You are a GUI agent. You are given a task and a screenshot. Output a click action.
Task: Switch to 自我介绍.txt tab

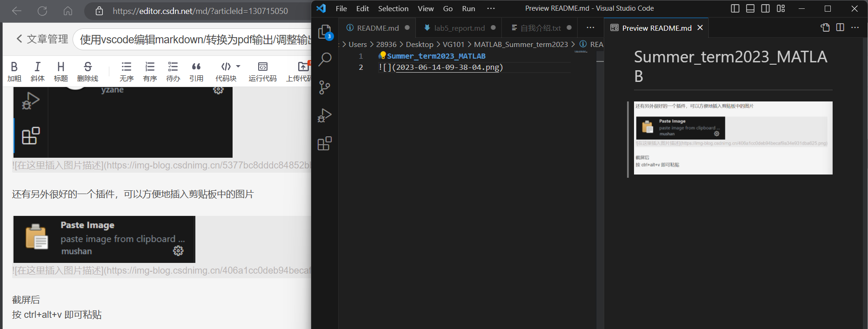click(540, 28)
